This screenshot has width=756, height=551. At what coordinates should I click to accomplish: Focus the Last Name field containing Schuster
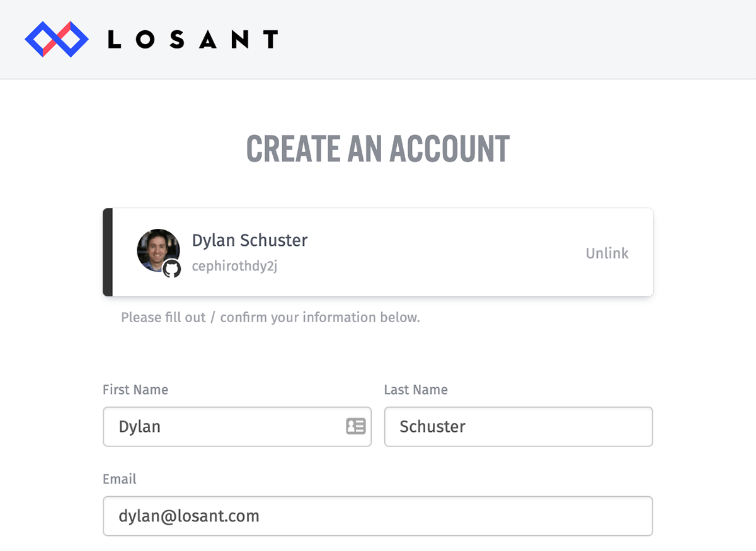(518, 427)
